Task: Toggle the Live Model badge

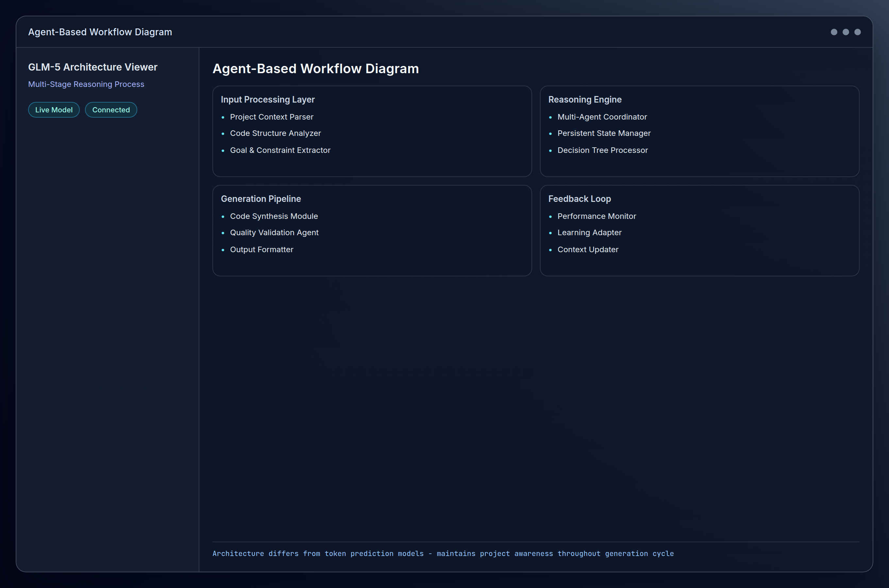Action: (x=54, y=109)
